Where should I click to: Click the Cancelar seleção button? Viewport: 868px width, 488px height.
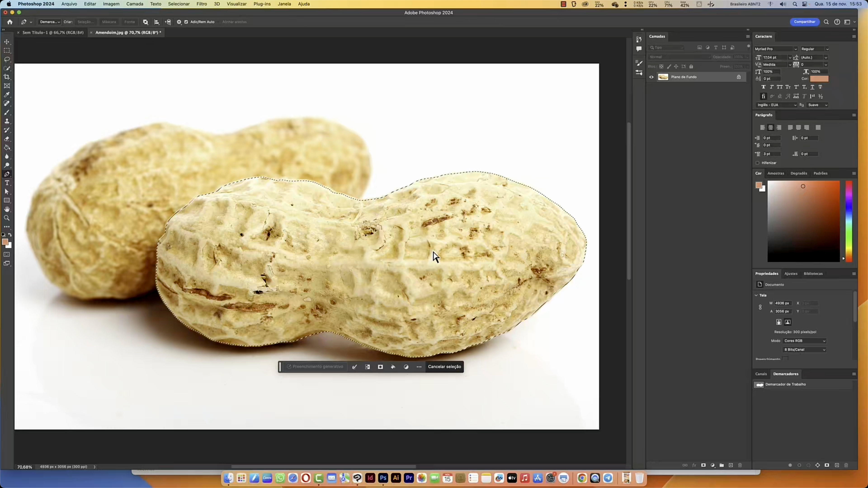pos(444,366)
